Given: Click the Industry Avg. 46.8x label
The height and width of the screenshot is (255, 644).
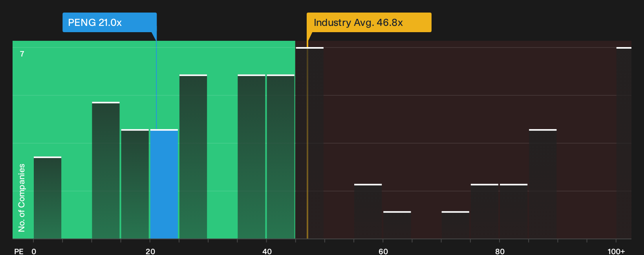Looking at the screenshot, I should coord(369,22).
